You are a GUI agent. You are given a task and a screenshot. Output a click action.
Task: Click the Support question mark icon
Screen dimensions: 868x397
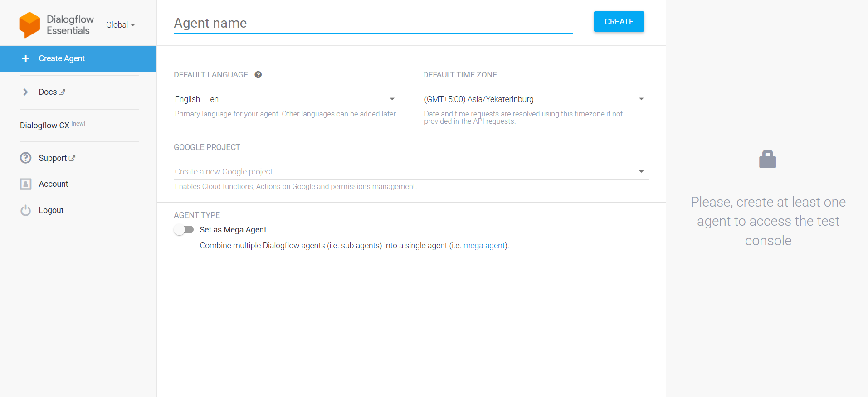pyautogui.click(x=26, y=158)
